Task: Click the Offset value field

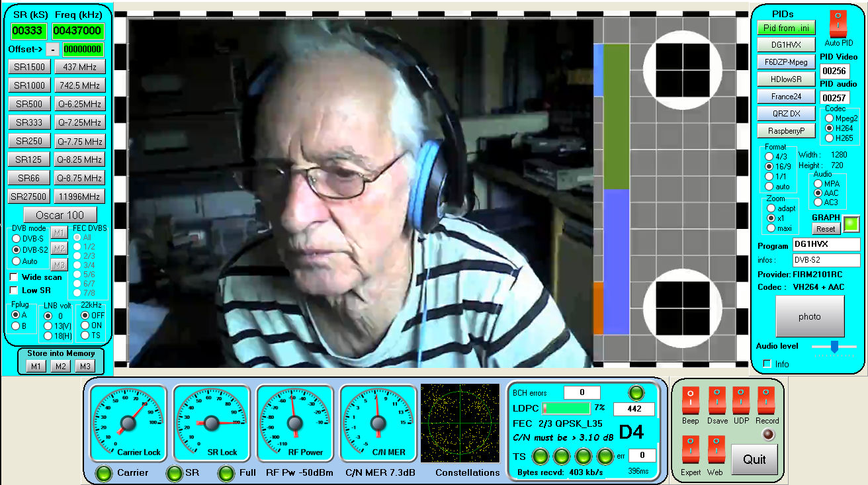Action: point(83,50)
